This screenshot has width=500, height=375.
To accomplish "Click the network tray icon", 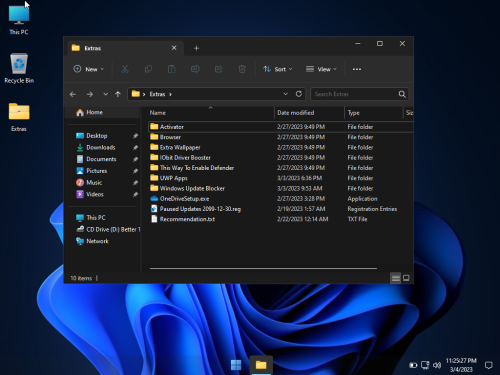I will point(425,365).
